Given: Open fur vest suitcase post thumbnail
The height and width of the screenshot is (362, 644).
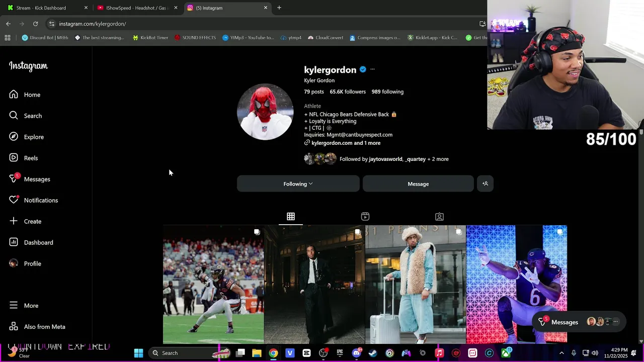Looking at the screenshot, I should (x=416, y=284).
